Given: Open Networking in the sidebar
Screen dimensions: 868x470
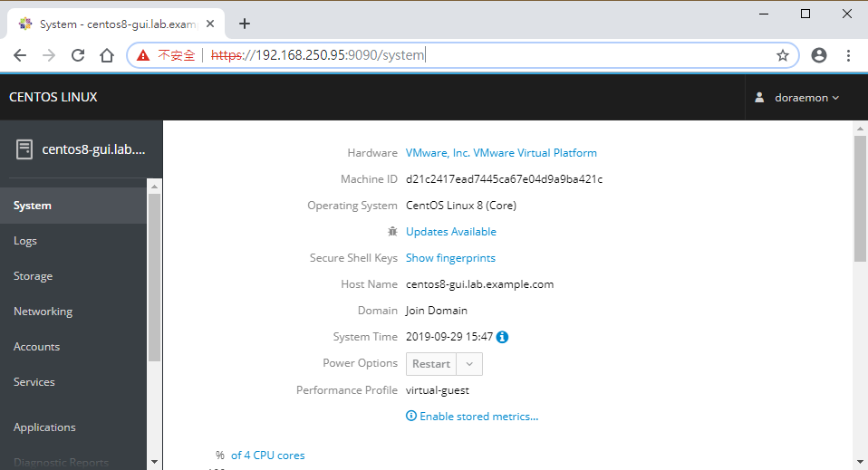Looking at the screenshot, I should 73,312.
